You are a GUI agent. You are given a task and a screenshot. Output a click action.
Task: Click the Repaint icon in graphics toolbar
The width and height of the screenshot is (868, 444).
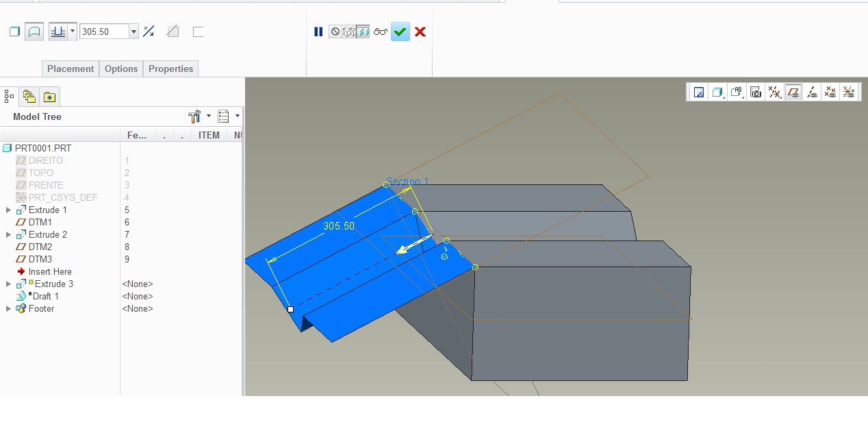[x=699, y=92]
